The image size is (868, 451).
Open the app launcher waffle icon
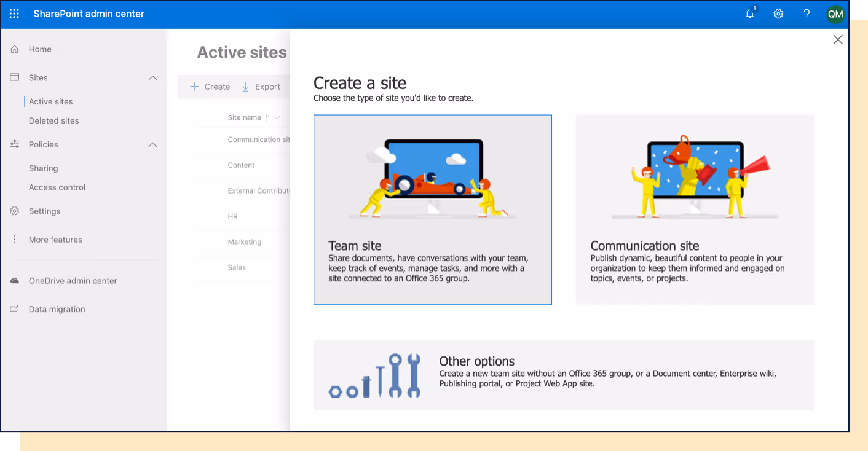(x=14, y=14)
